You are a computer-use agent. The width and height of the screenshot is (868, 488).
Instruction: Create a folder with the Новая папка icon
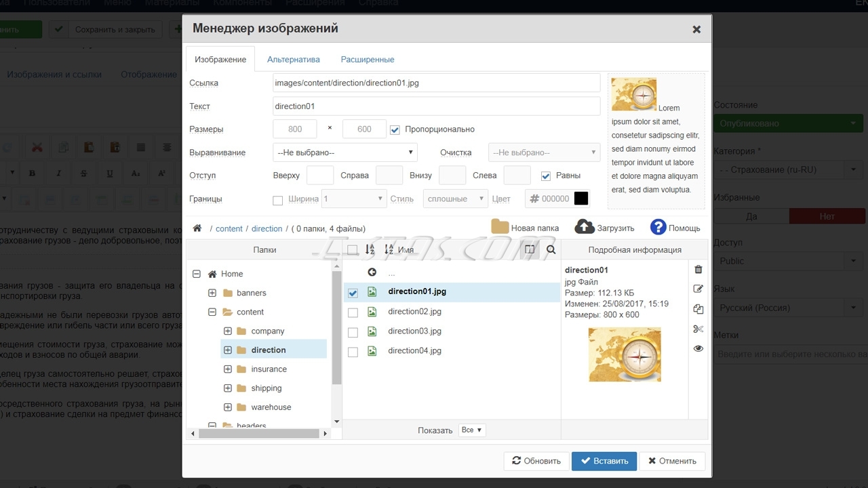click(x=500, y=227)
